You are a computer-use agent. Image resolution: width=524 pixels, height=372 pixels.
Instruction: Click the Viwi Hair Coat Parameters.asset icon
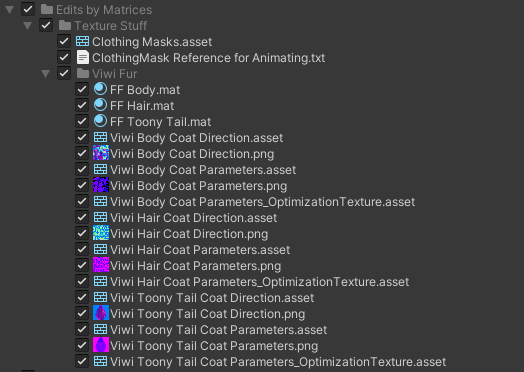pyautogui.click(x=100, y=249)
